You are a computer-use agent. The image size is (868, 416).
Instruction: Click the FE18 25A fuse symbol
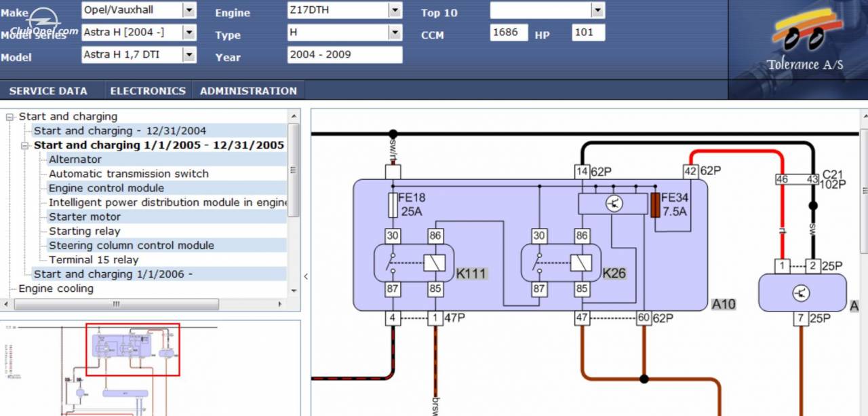(393, 205)
